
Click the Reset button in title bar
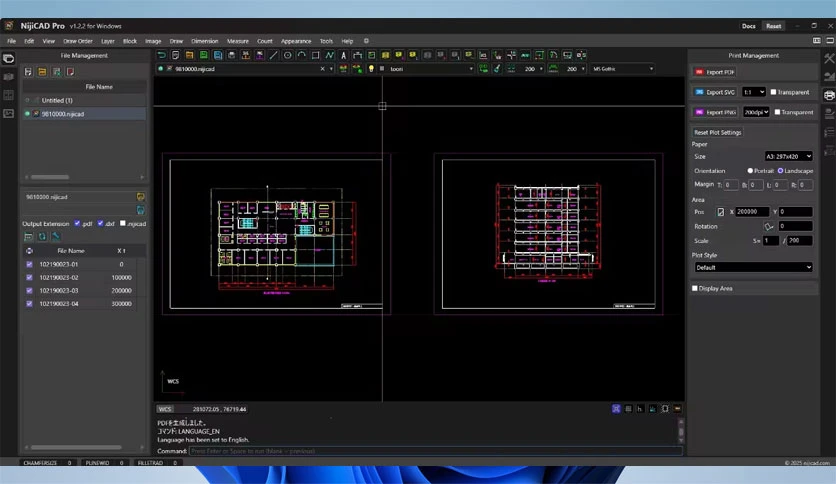click(774, 26)
